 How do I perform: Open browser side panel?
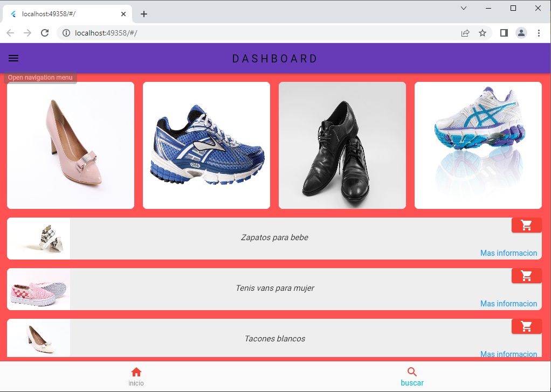point(504,33)
